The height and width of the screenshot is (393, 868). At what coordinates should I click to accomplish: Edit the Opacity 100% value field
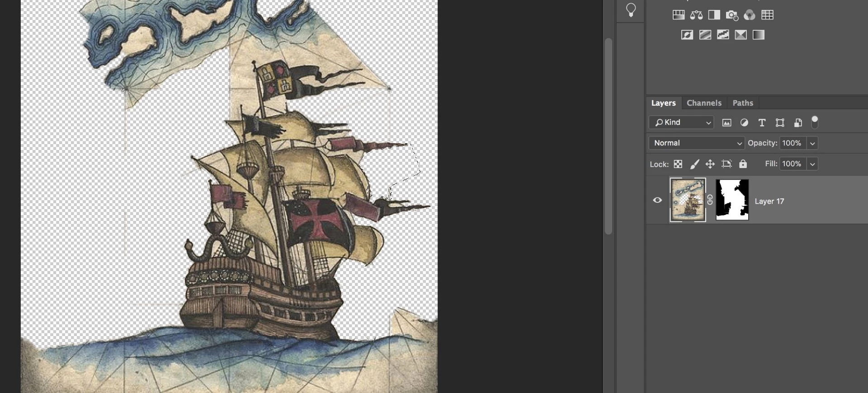(793, 143)
